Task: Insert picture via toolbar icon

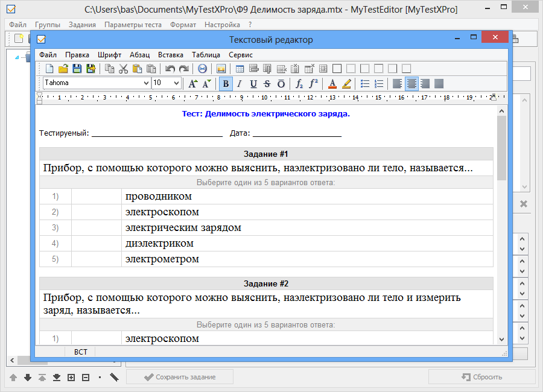Action: pyautogui.click(x=221, y=69)
